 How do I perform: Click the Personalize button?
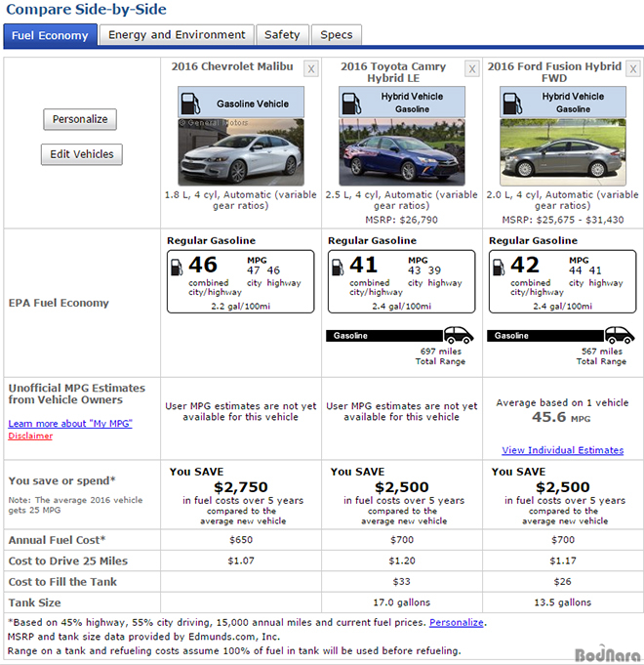[80, 119]
